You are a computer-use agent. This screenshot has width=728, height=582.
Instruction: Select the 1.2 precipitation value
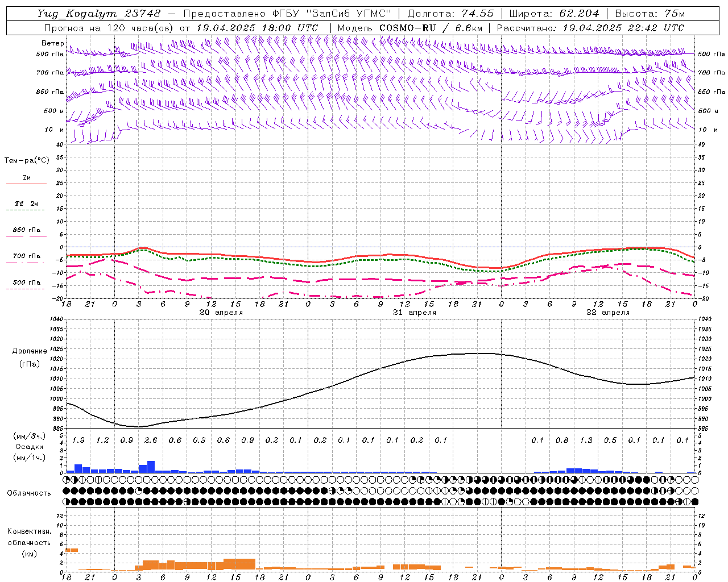tap(102, 440)
